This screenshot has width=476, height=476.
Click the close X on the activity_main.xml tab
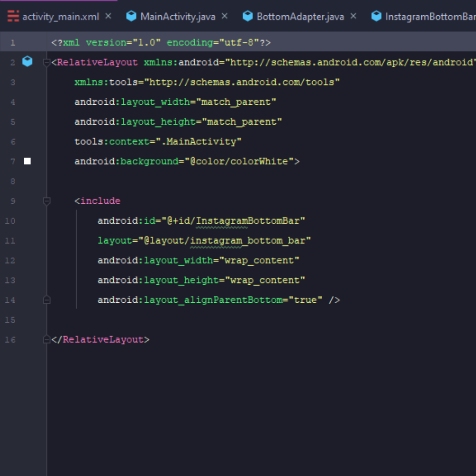pos(108,16)
